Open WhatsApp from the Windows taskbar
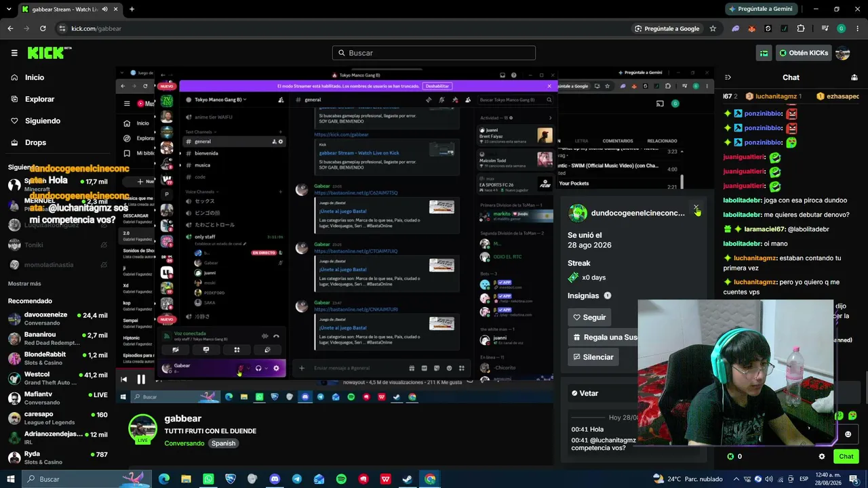 [208, 479]
